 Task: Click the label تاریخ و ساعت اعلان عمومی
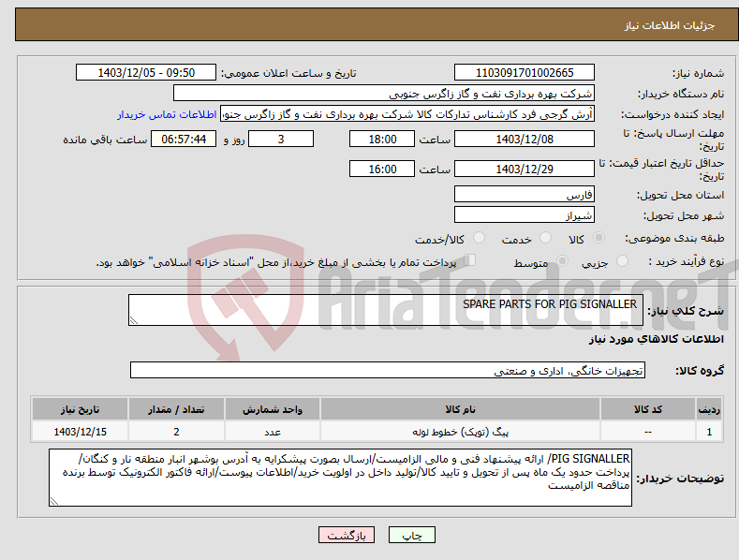pos(288,73)
